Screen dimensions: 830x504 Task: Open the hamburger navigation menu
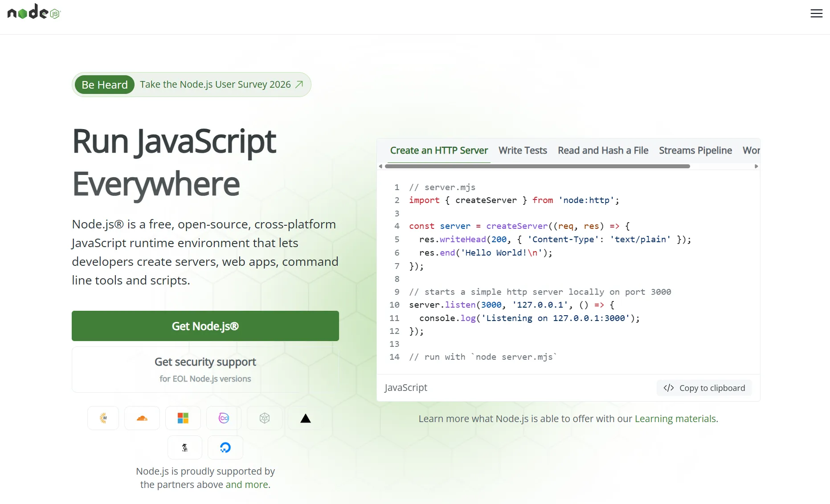pyautogui.click(x=816, y=13)
